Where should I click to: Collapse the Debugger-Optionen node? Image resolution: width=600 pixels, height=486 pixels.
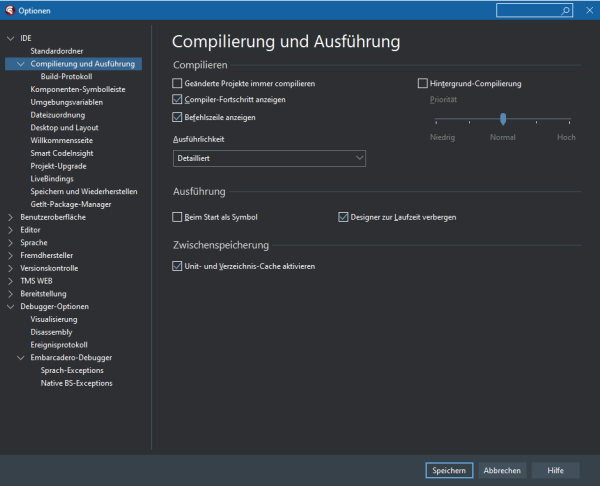11,307
